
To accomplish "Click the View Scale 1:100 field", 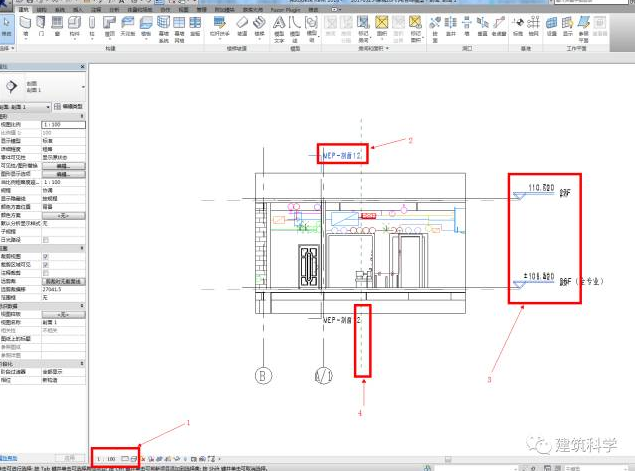I will coord(64,125).
